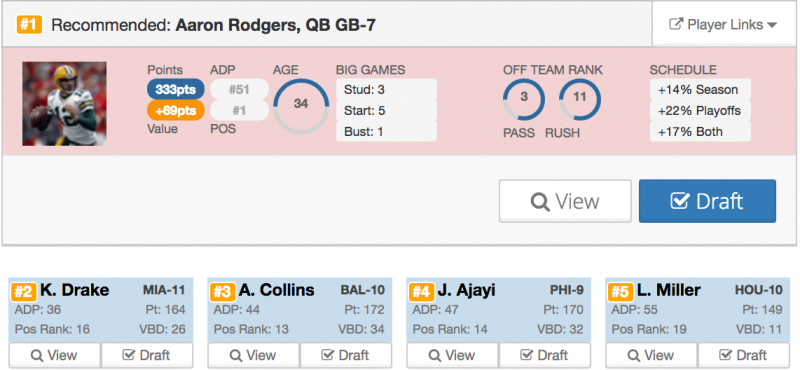Click Aaron Rodgers player photo
Screen dimensions: 800x370
64,104
